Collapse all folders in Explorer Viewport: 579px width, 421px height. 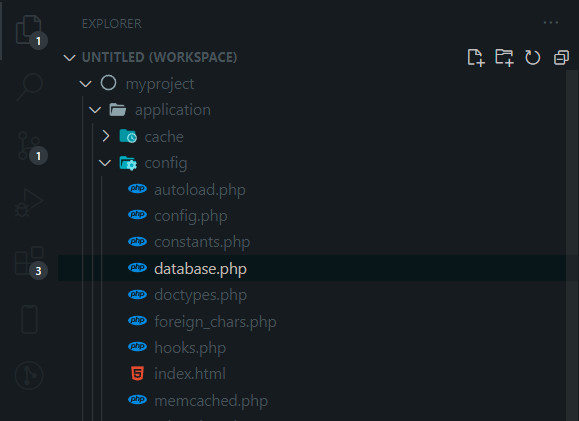(561, 58)
